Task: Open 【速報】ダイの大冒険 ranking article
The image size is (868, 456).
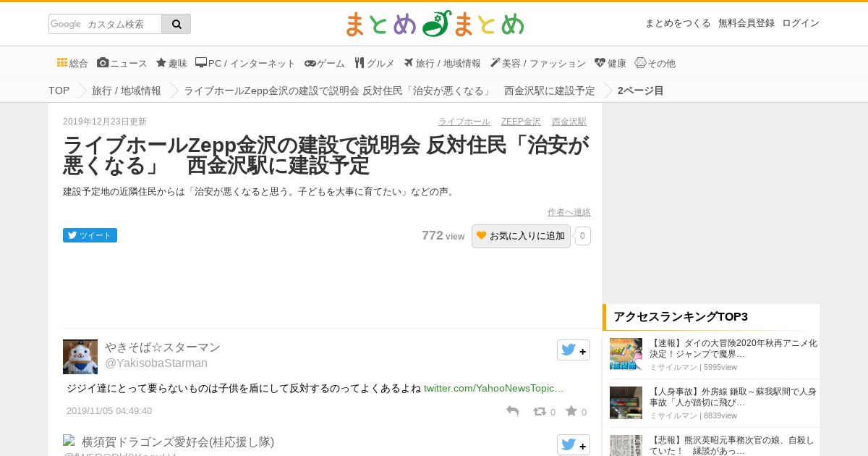Action: 733,348
